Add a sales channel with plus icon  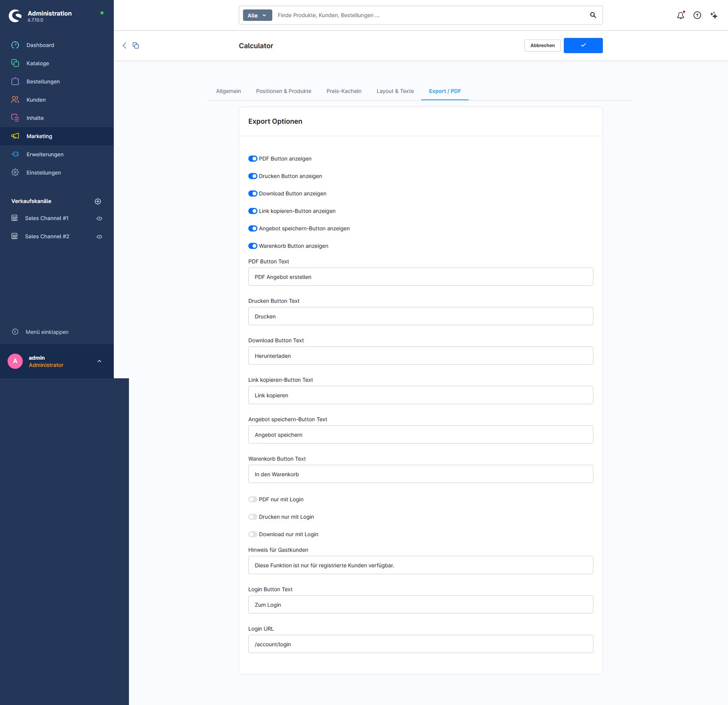[x=98, y=201]
